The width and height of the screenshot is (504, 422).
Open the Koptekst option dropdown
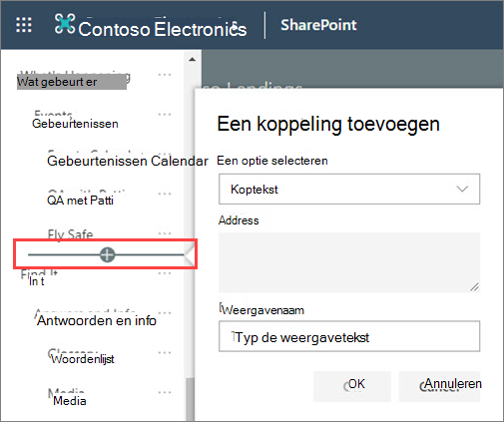(x=349, y=189)
